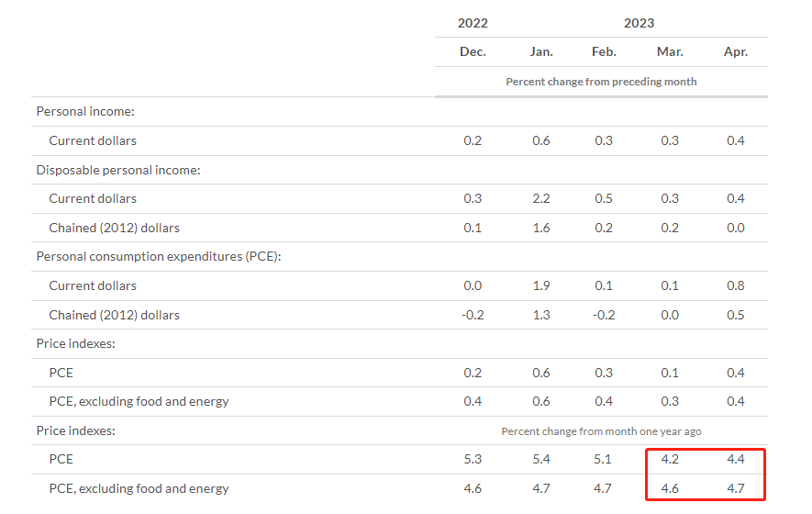Viewport: 812px width, 514px height.
Task: Click the "Personal consumption expenditures (PCE):" heading
Action: [x=158, y=256]
